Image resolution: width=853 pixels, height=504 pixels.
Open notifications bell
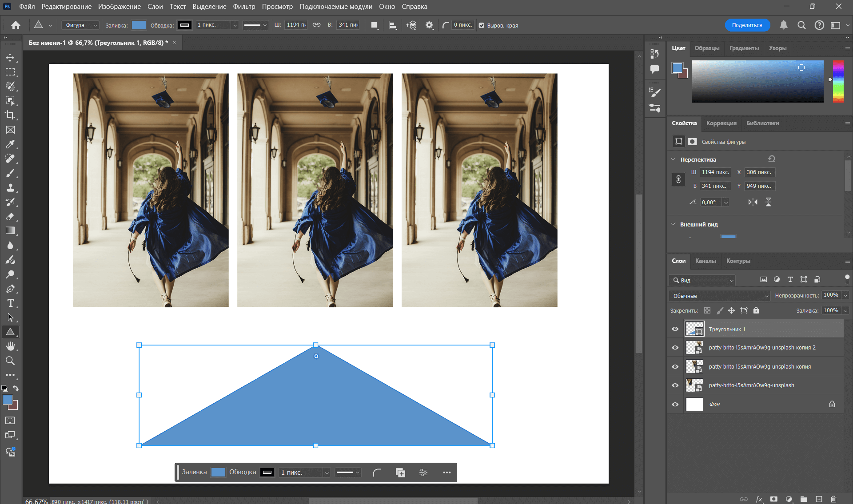pyautogui.click(x=784, y=25)
